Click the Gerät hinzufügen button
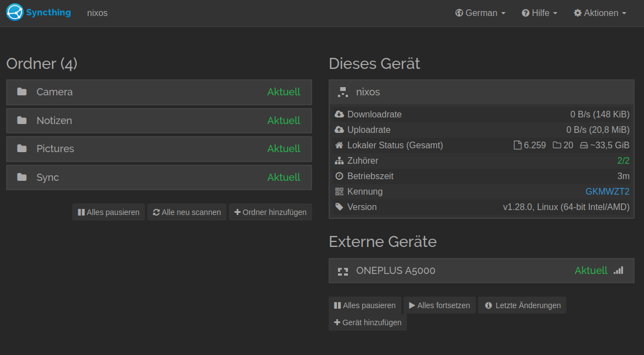Screen dimensions: 644x355 [x=368, y=322]
